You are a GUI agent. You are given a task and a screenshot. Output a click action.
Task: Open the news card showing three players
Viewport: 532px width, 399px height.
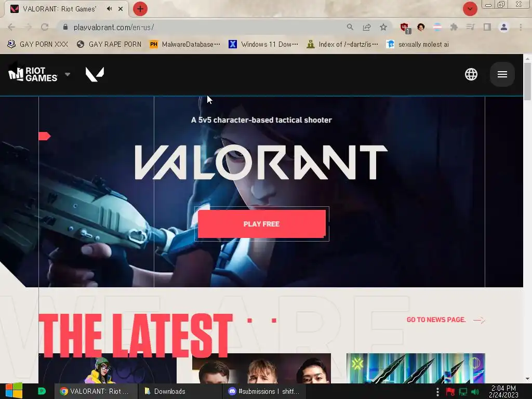[x=261, y=368]
